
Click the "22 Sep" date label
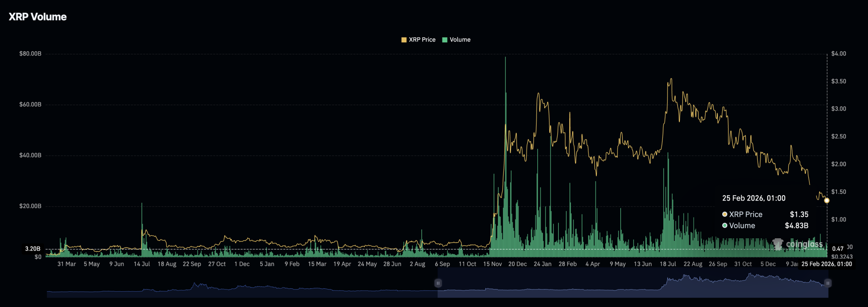pyautogui.click(x=192, y=264)
